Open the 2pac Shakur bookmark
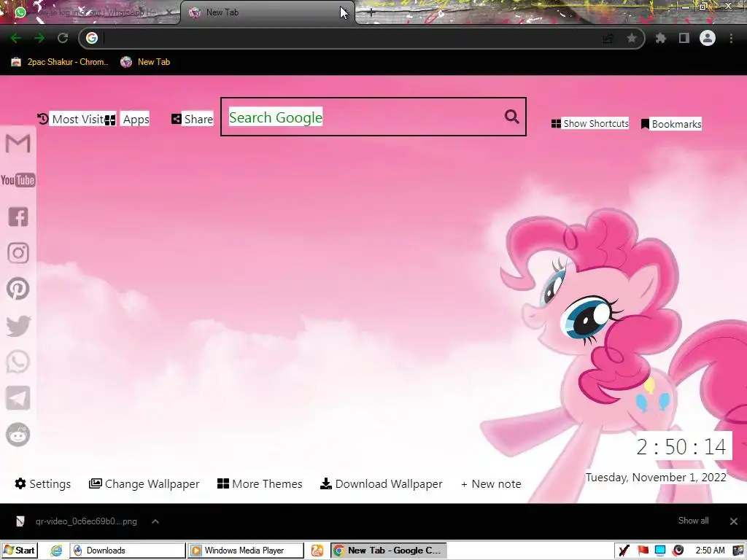Screen dimensions: 747x560 point(60,62)
